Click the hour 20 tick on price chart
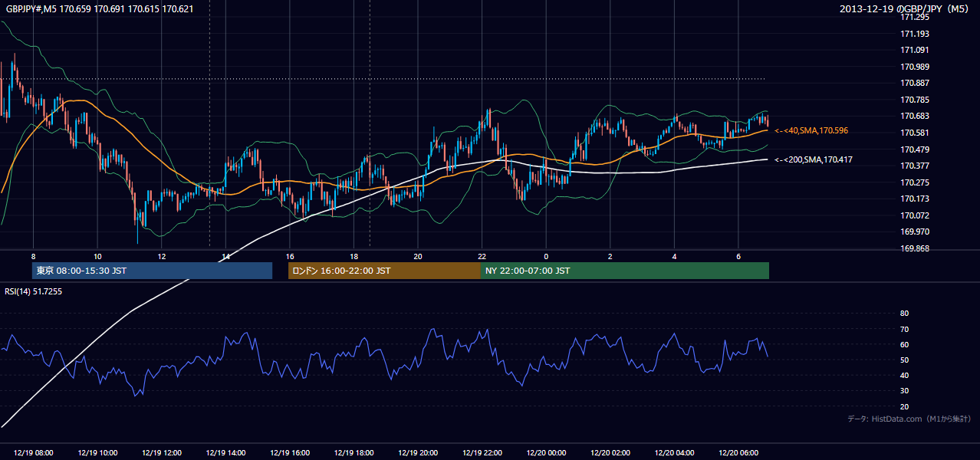The image size is (980, 460). pyautogui.click(x=418, y=256)
